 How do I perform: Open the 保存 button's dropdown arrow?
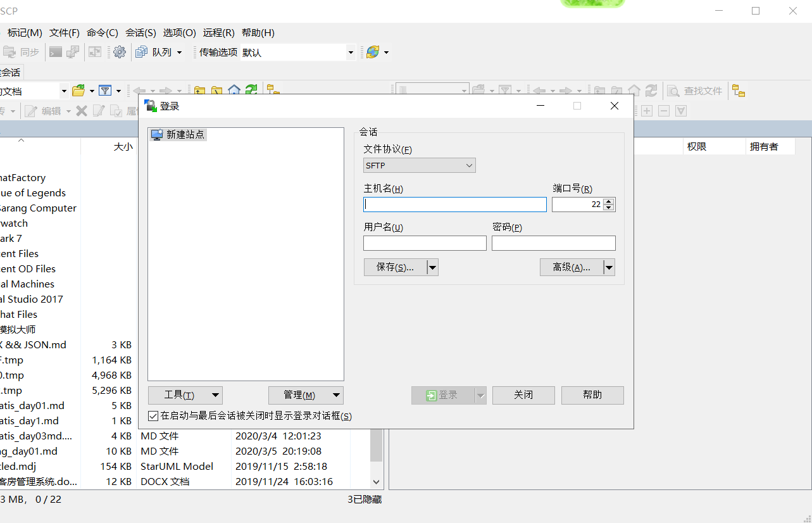pyautogui.click(x=432, y=267)
